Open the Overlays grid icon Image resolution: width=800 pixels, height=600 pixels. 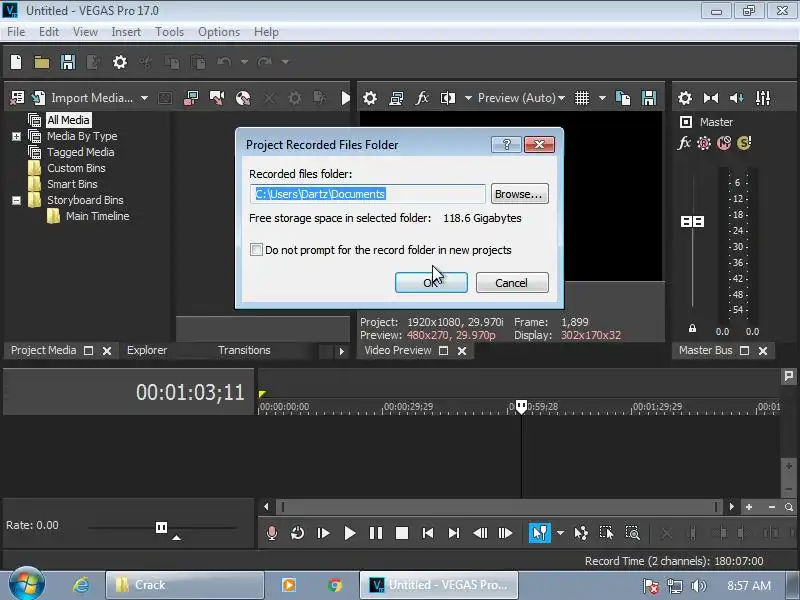point(582,97)
